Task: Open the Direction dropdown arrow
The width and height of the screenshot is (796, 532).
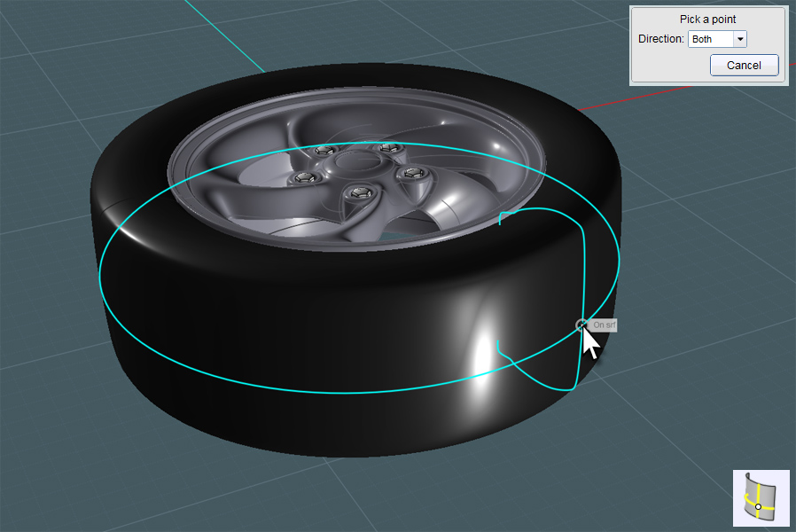Action: coord(740,39)
